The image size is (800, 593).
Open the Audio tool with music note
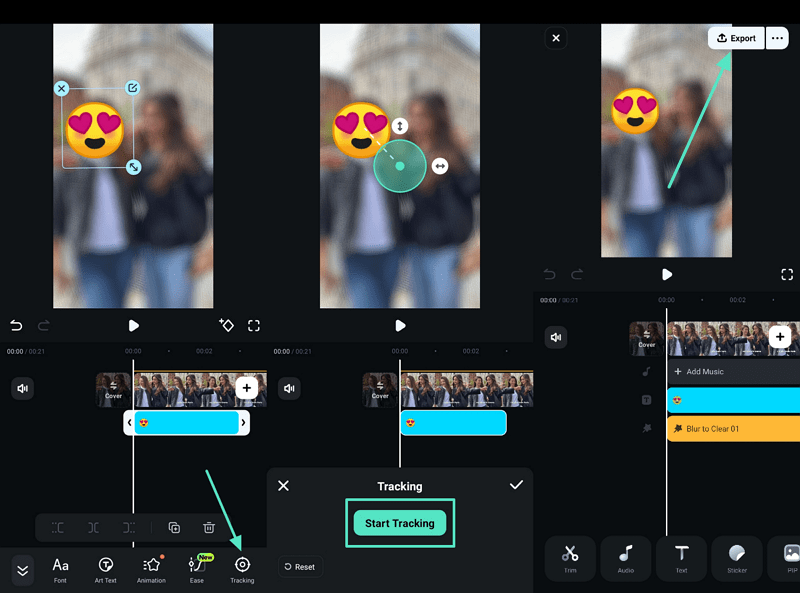626,558
